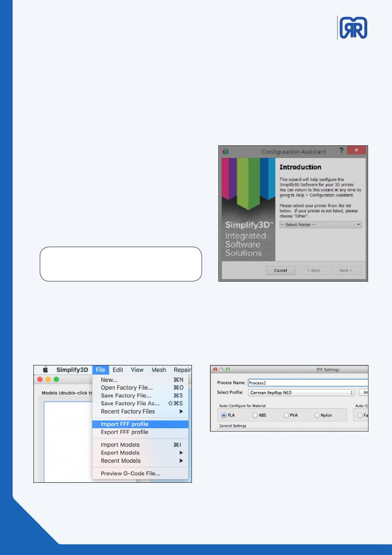This screenshot has height=555, width=392.
Task: Click the Apple menu icon
Action: pyautogui.click(x=45, y=370)
